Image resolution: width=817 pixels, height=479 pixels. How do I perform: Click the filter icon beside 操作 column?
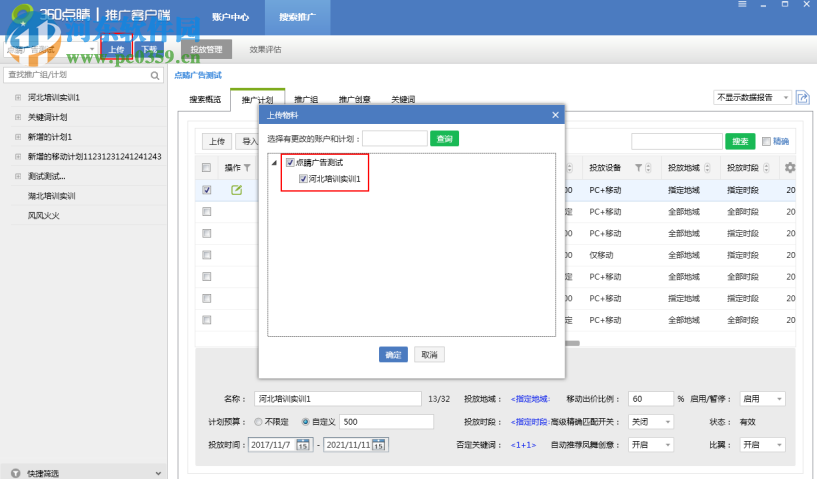(247, 168)
